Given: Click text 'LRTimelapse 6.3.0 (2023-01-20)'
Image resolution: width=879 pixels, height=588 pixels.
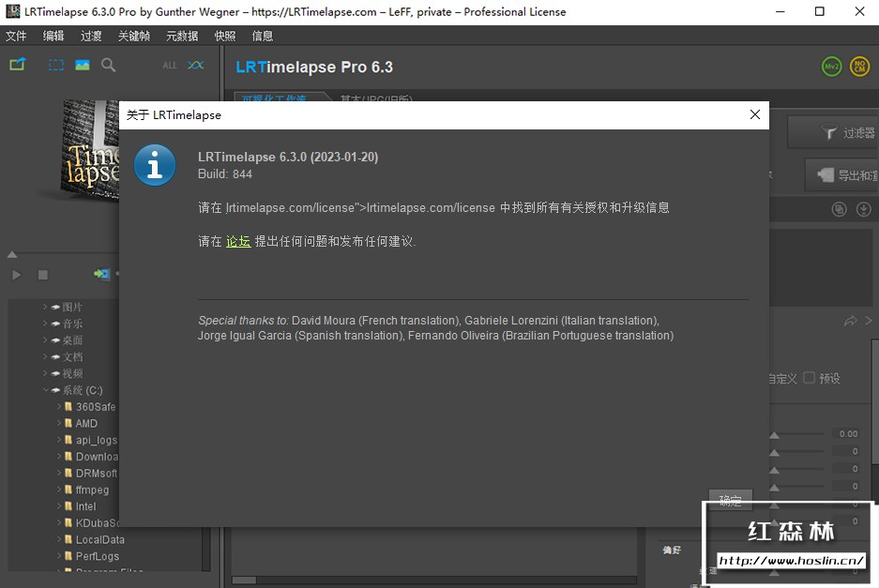Looking at the screenshot, I should point(288,157).
